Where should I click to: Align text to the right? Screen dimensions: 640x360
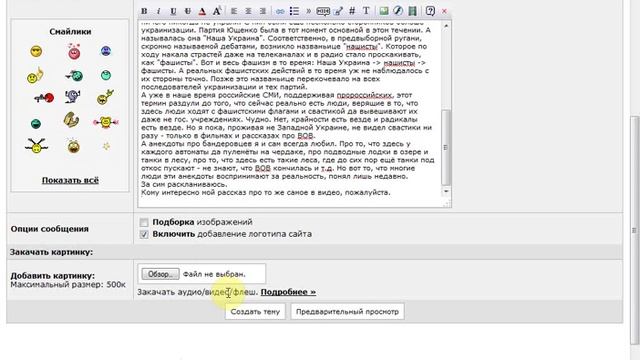click(x=263, y=11)
